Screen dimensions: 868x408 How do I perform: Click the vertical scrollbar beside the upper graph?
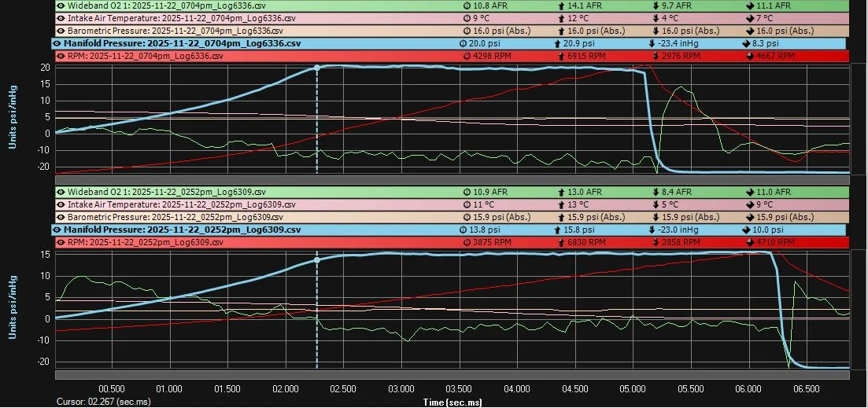click(x=859, y=118)
